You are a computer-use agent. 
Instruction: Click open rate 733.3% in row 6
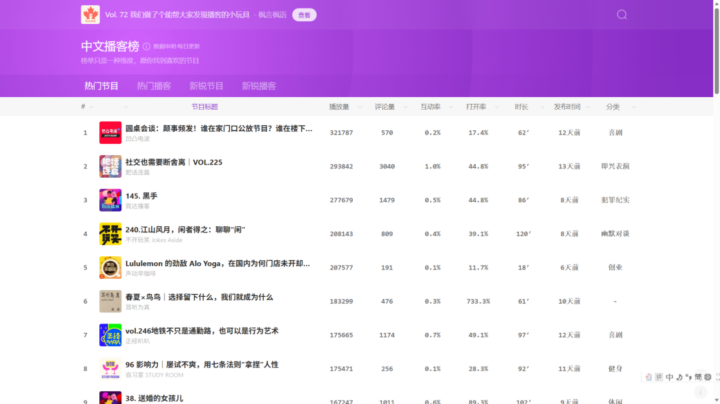[478, 301]
